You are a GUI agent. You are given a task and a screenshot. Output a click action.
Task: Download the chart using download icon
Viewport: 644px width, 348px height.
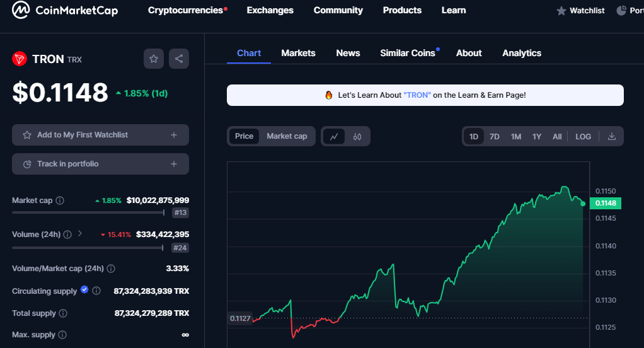coord(612,136)
